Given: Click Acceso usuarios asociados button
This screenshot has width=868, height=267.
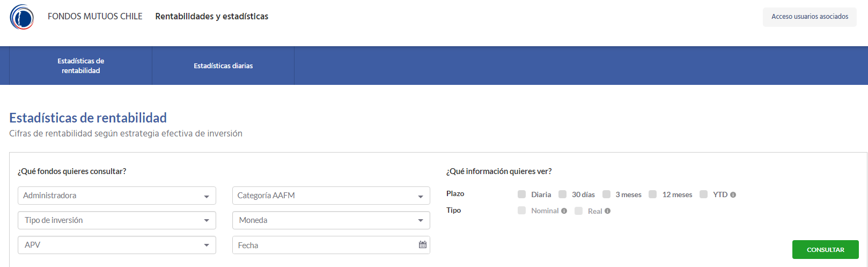Looking at the screenshot, I should (x=810, y=17).
